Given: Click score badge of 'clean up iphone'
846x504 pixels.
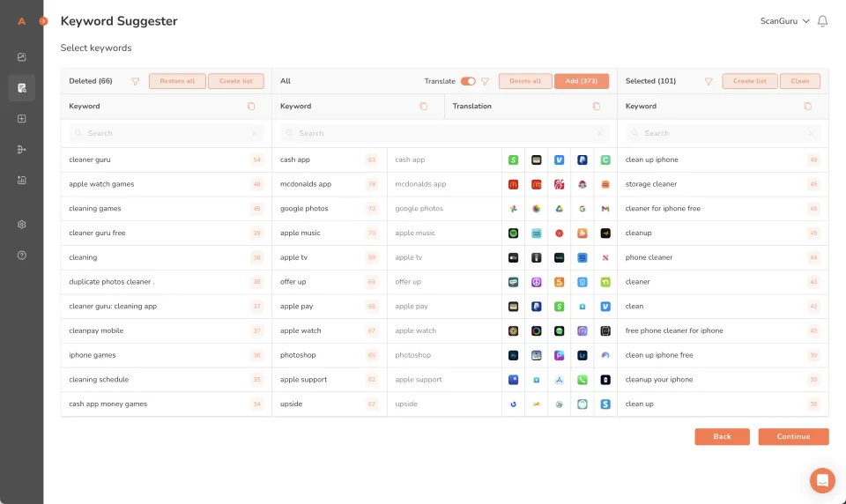Looking at the screenshot, I should 813,159.
